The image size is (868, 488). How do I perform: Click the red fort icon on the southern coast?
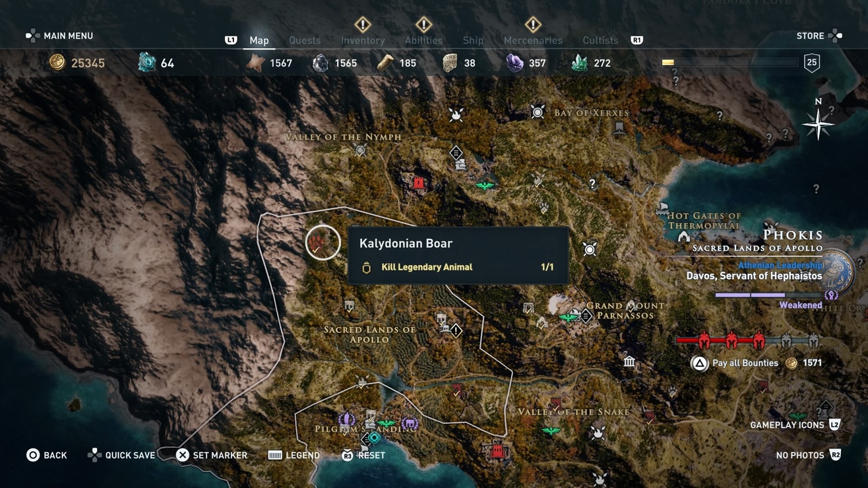pos(497,451)
